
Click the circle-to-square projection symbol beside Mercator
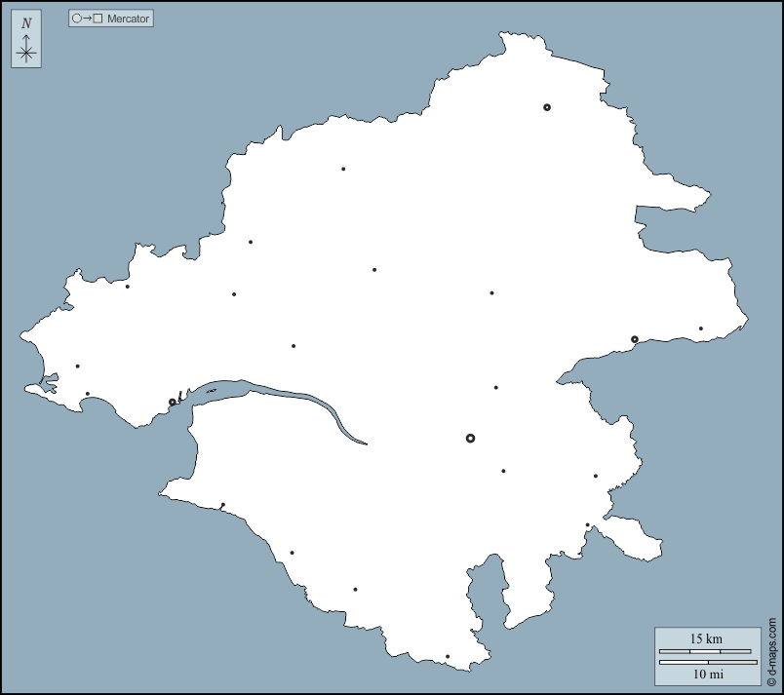(87, 19)
